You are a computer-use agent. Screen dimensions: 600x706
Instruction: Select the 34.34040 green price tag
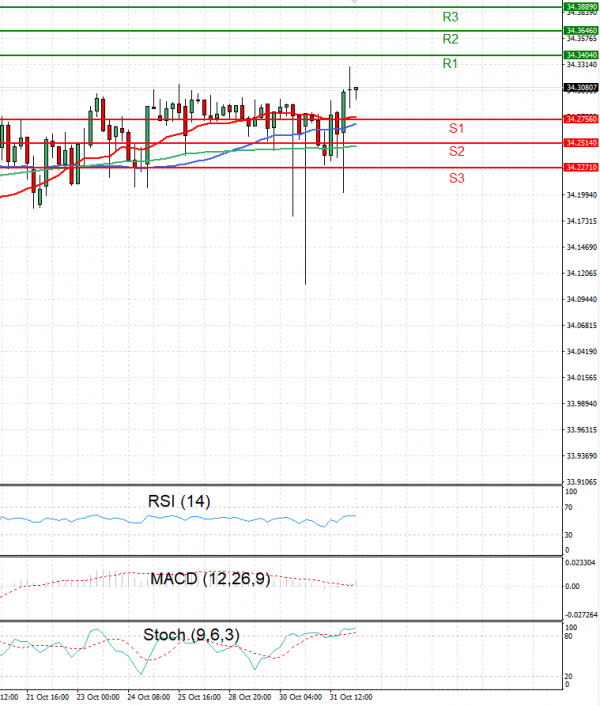coord(581,55)
